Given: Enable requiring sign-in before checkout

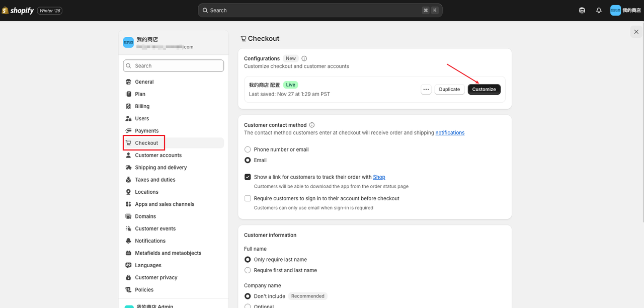Looking at the screenshot, I should pos(248,198).
